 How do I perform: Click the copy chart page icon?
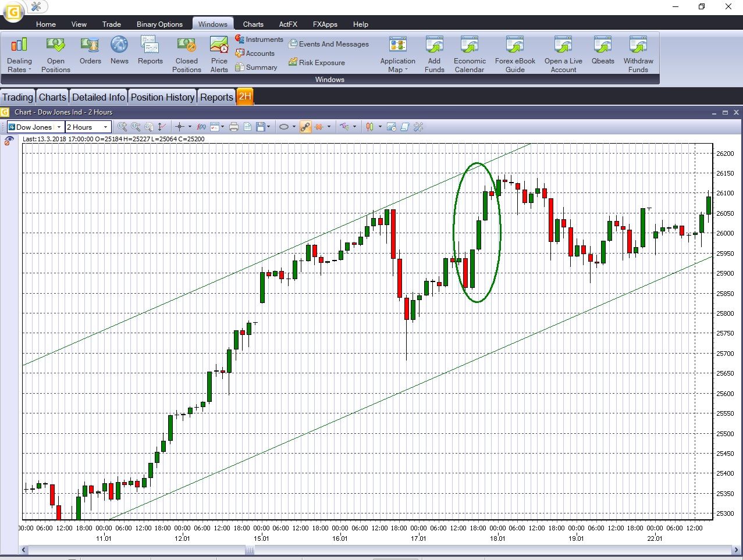pos(247,127)
